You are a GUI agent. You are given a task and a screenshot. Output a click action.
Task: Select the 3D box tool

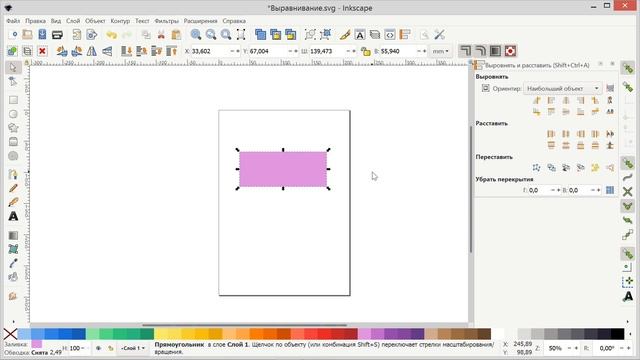click(x=13, y=142)
